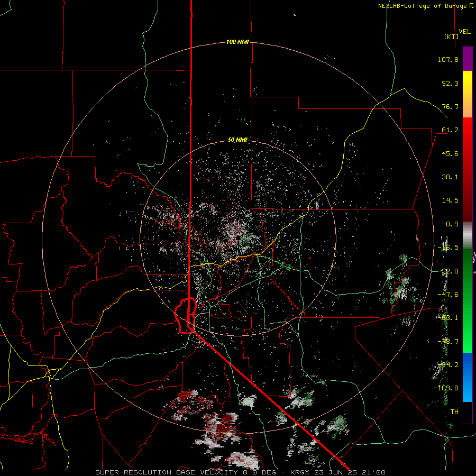
Task: Click the -78.7 scale value
Action: (x=448, y=342)
